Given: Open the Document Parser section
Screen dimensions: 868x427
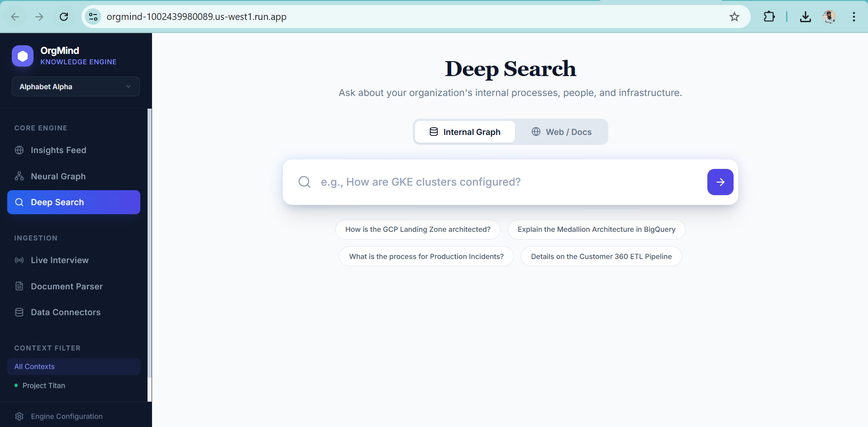Looking at the screenshot, I should 74,286.
